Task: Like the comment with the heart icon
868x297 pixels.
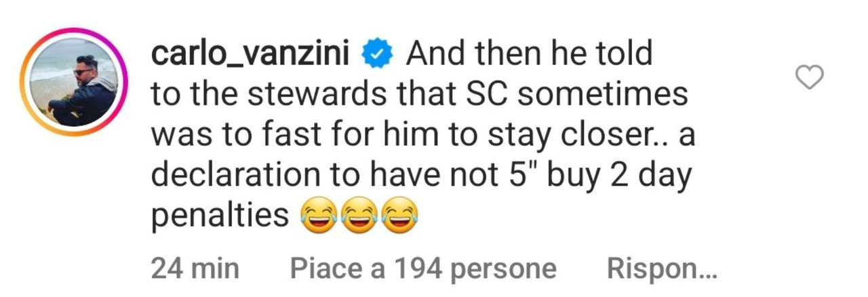Action: coord(808,77)
